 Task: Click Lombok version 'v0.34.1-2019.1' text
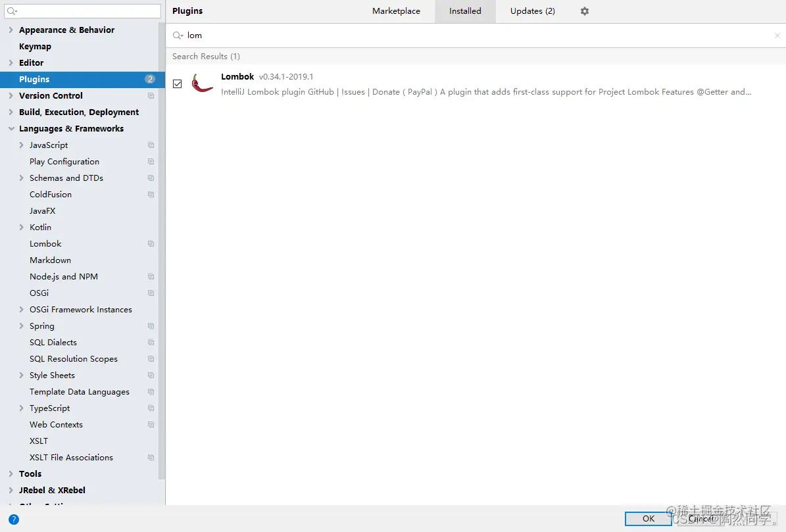click(286, 77)
